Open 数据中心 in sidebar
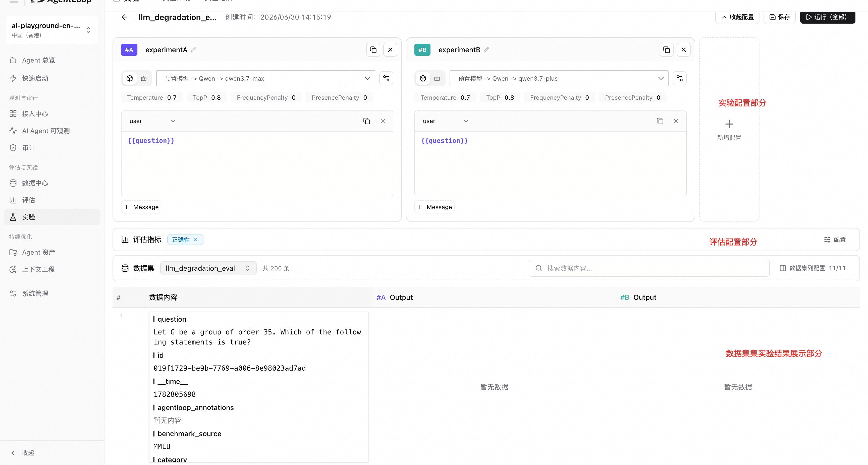This screenshot has height=465, width=868. (52, 183)
